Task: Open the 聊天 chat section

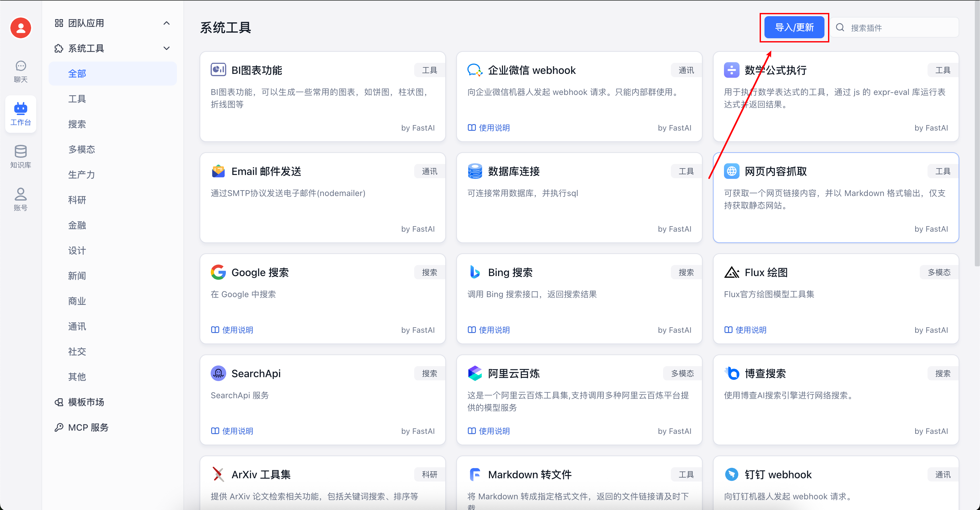Action: tap(20, 72)
